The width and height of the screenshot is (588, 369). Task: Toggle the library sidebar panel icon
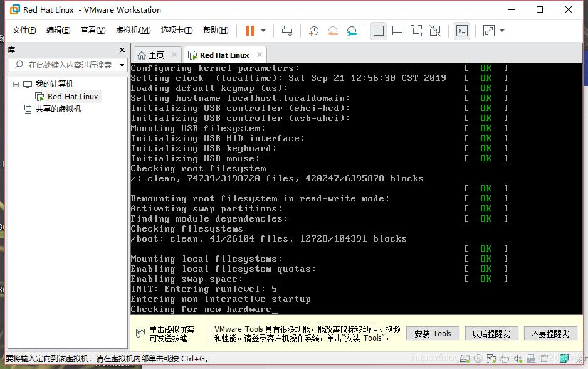pos(379,31)
